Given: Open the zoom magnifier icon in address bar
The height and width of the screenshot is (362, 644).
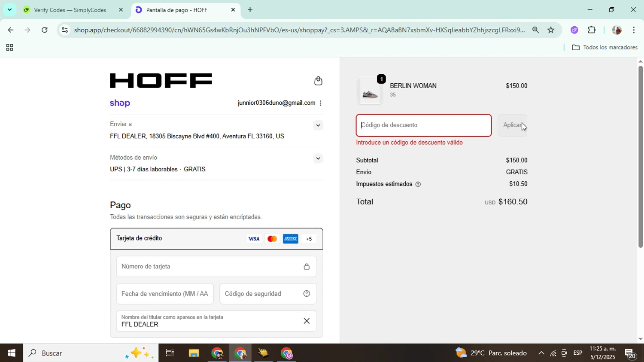Looking at the screenshot, I should pos(535,30).
